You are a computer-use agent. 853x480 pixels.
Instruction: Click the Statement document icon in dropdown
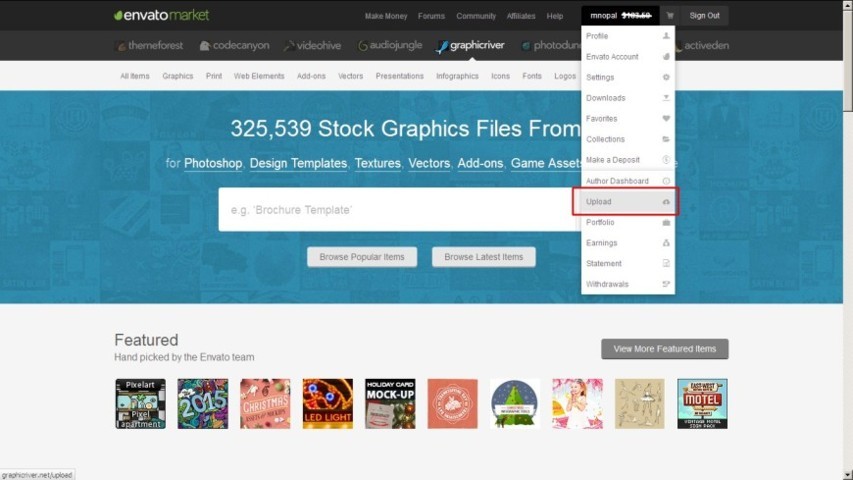pos(666,263)
